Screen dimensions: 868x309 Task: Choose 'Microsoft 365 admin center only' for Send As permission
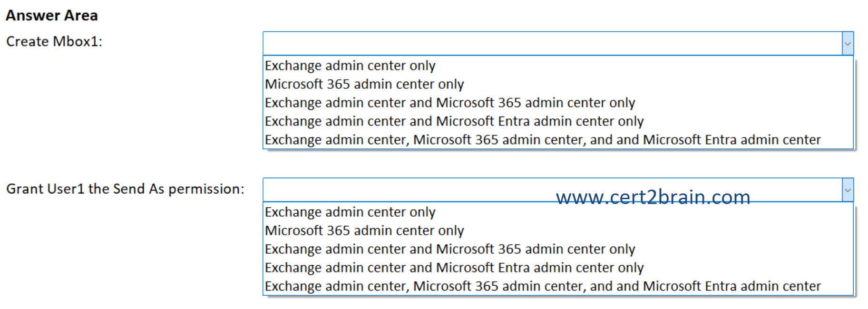364,231
